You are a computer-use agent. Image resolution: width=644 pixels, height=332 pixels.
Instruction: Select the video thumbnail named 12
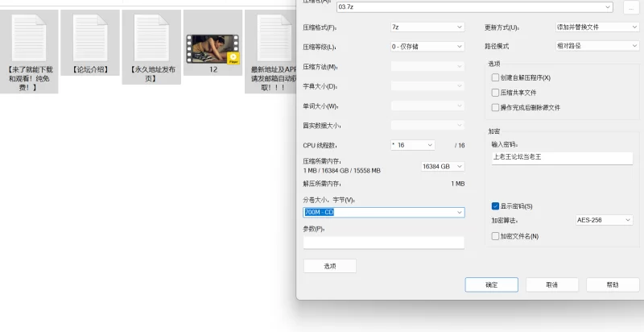click(213, 49)
